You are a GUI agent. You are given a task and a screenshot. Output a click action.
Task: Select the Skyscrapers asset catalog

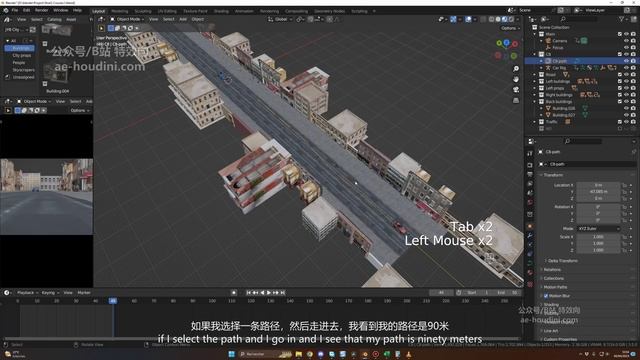click(23, 70)
